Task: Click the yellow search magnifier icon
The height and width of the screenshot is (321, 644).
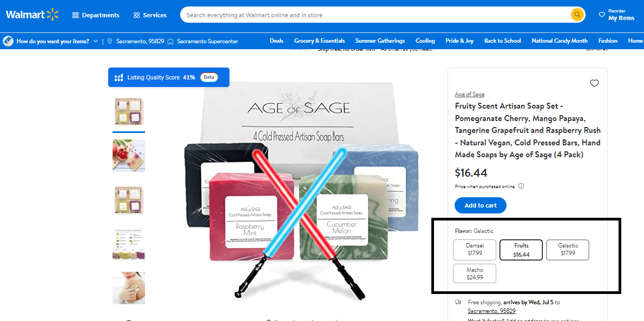Action: (x=577, y=15)
